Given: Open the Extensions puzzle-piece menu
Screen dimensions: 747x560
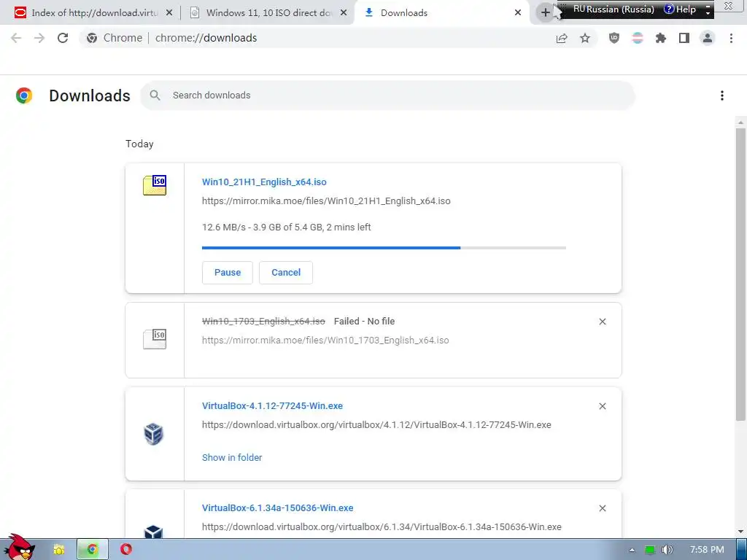Looking at the screenshot, I should pos(661,38).
